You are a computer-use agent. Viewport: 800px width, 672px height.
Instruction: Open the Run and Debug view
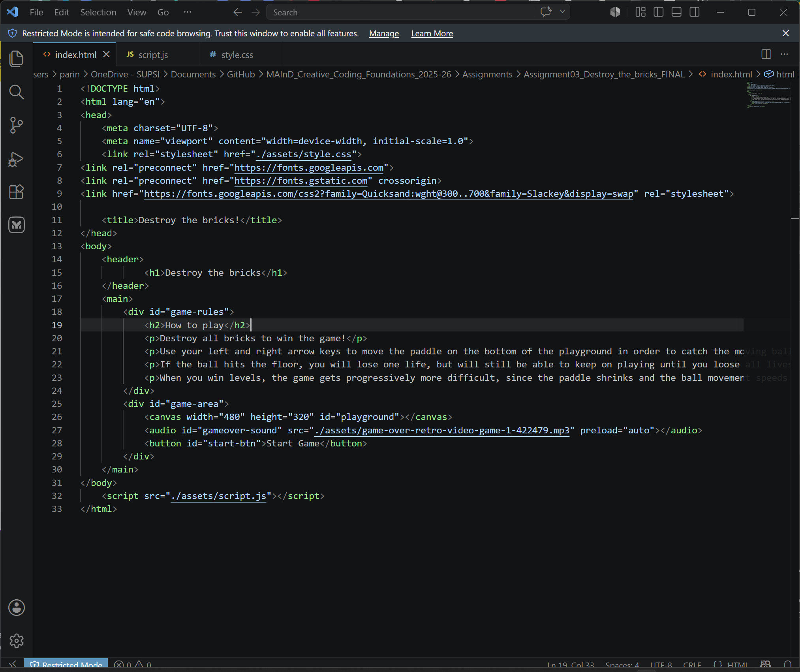pos(16,159)
